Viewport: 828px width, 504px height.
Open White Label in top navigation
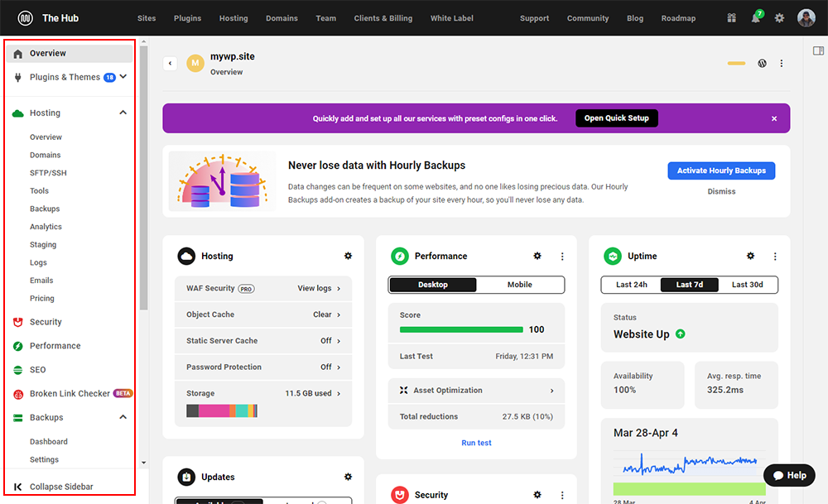[451, 18]
